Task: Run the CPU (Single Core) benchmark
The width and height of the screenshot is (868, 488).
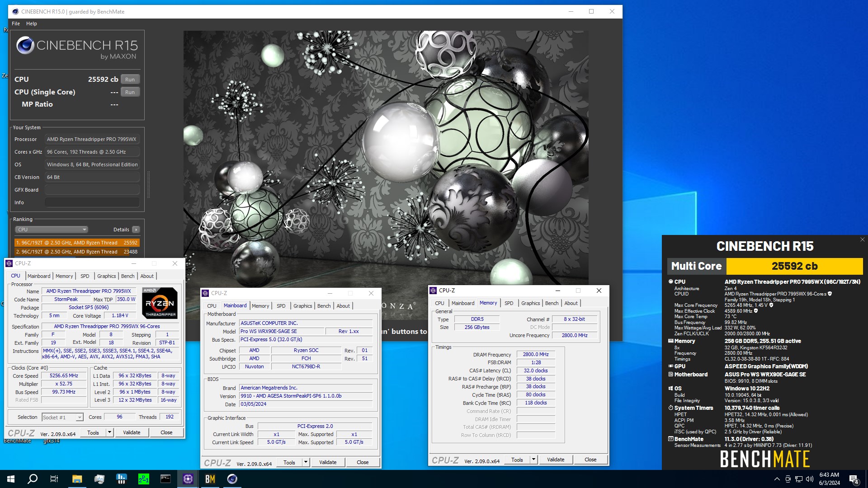Action: click(130, 92)
